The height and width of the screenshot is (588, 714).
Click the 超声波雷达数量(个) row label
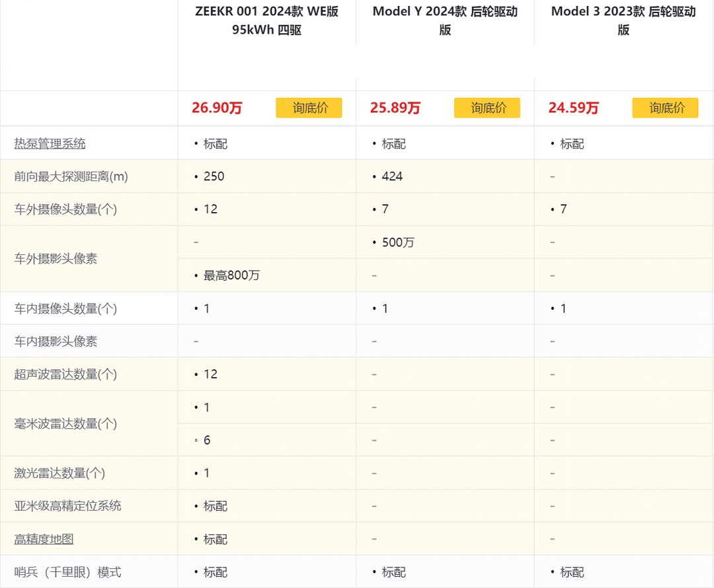pos(65,374)
